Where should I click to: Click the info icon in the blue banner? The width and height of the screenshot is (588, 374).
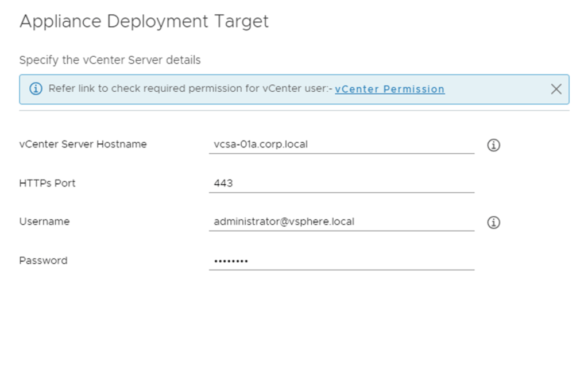pyautogui.click(x=36, y=89)
